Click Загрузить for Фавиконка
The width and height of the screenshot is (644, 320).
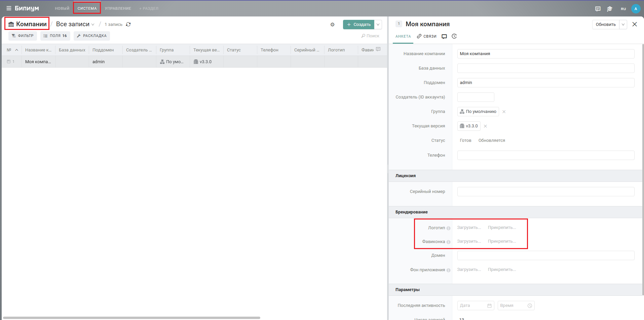pyautogui.click(x=469, y=241)
